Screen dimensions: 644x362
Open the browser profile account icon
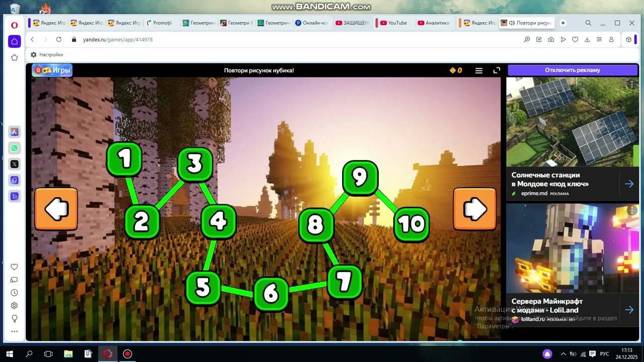(611, 39)
